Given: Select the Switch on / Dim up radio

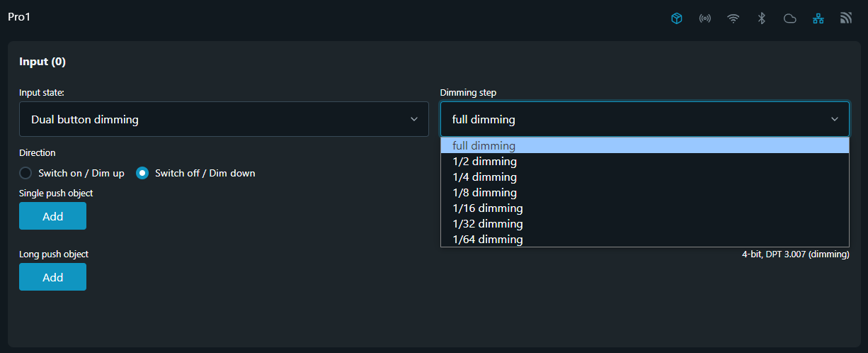Looking at the screenshot, I should coord(25,173).
